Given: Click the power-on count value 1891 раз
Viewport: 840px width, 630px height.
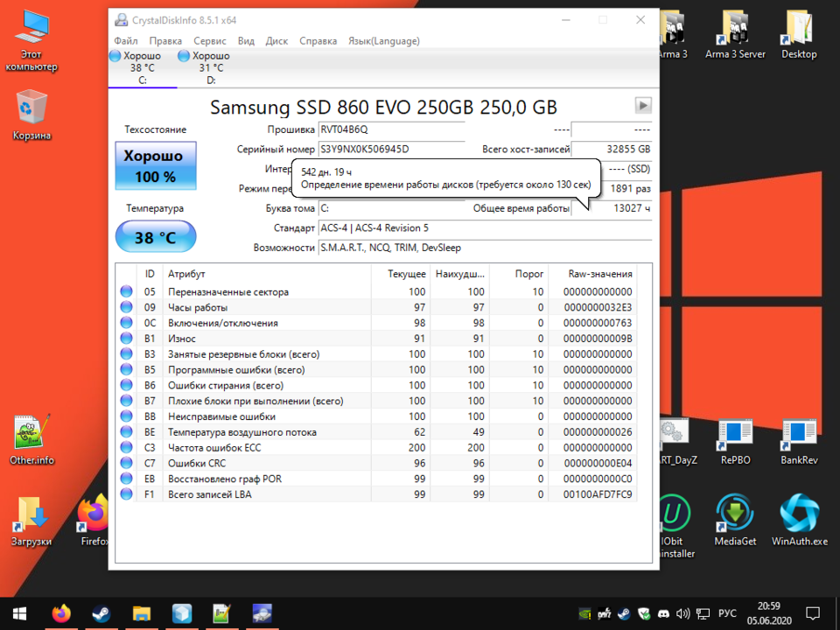Looking at the screenshot, I should [630, 189].
